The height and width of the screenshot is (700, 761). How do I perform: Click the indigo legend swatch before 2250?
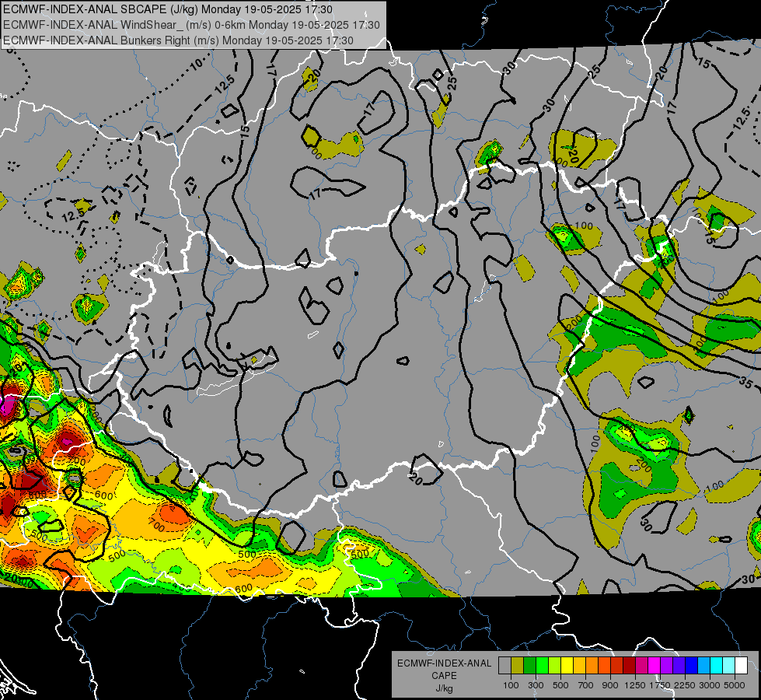[679, 666]
